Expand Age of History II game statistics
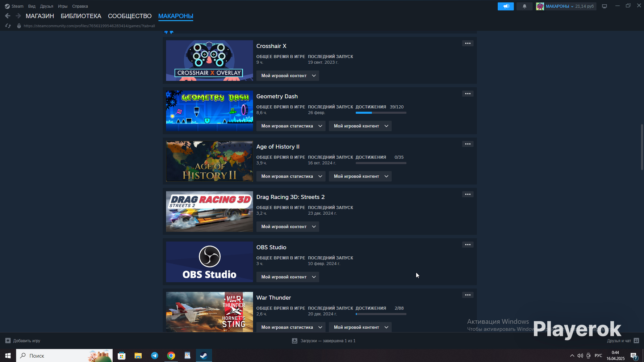This screenshot has width=644, height=362. coord(291,176)
